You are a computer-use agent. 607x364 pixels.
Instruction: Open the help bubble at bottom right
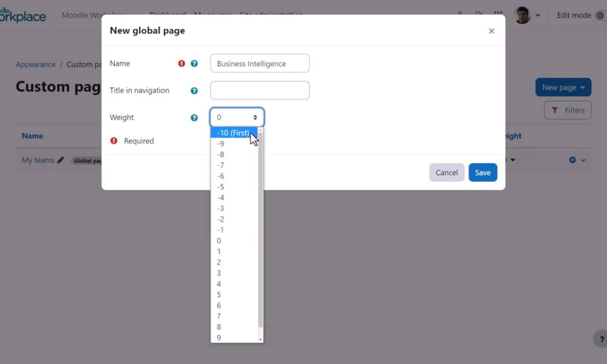[x=601, y=339]
